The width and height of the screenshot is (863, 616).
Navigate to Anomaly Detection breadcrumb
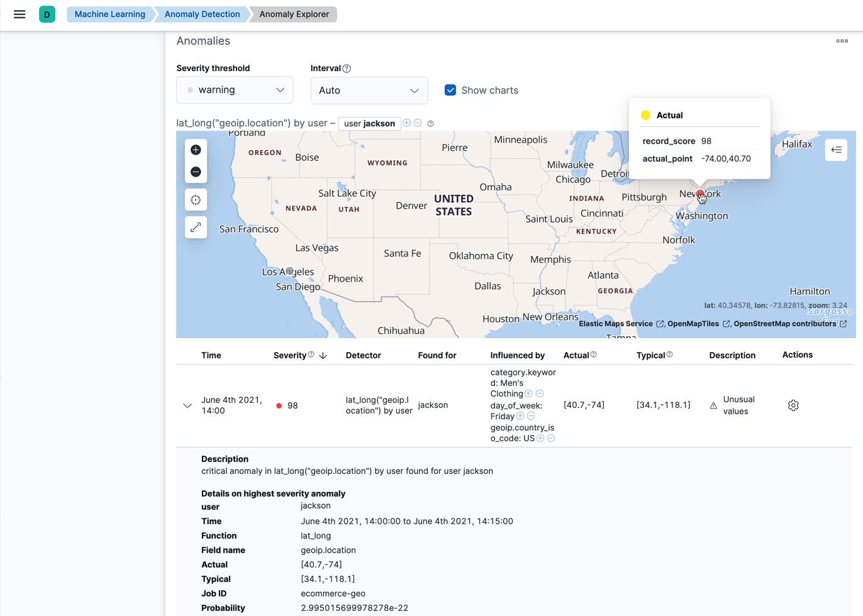(x=201, y=14)
